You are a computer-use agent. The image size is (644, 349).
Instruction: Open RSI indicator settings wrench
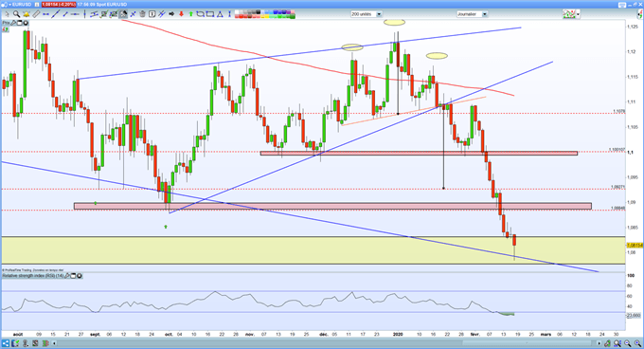(67, 276)
